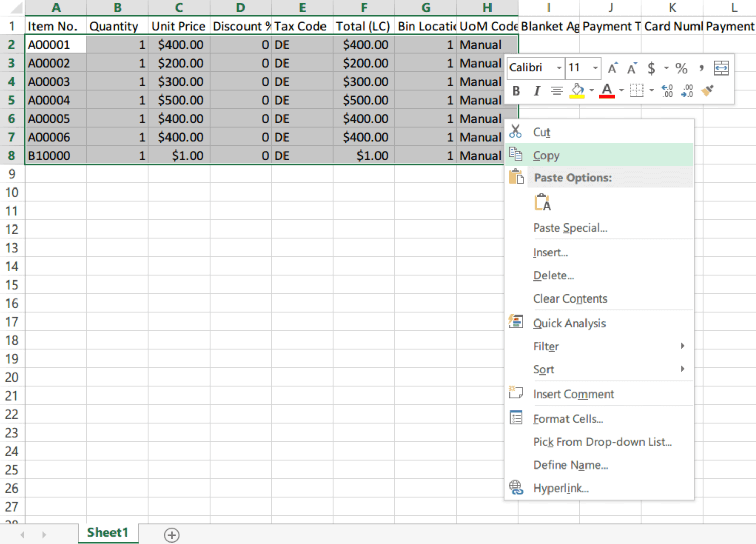Viewport: 756px width, 544px height.
Task: Decrease font size with small A
Action: tap(632, 68)
